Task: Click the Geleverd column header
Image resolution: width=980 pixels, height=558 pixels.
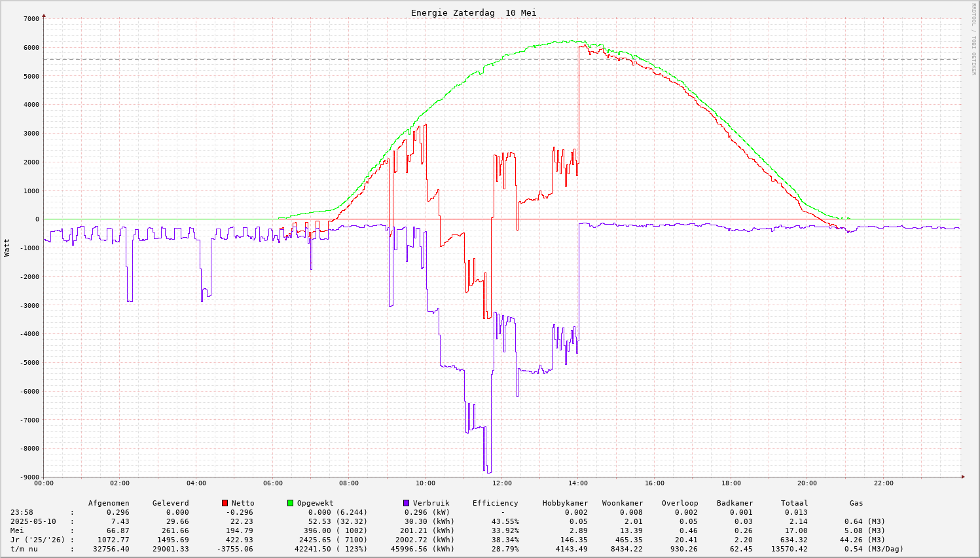Action: click(170, 503)
